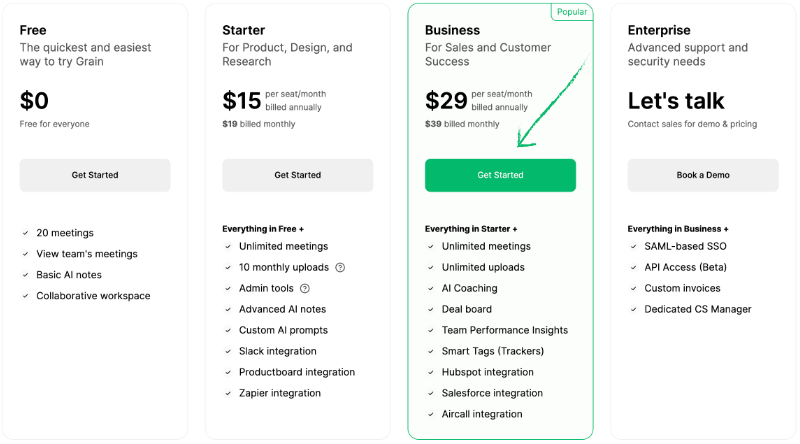Click the Let's talk Enterprise text
This screenshot has width=800, height=444.
(x=676, y=101)
